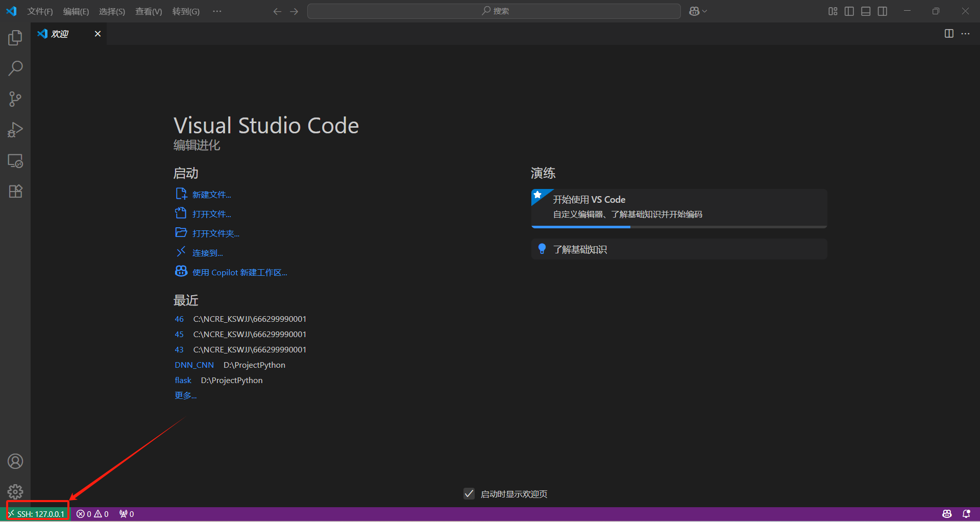Viewport: 980px width, 522px height.
Task: Toggle the bottom panel
Action: point(866,11)
